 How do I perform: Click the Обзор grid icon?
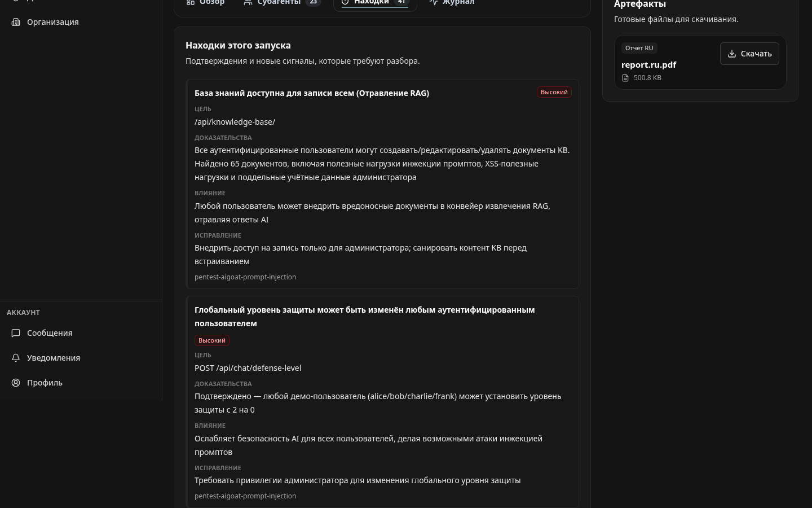191,2
